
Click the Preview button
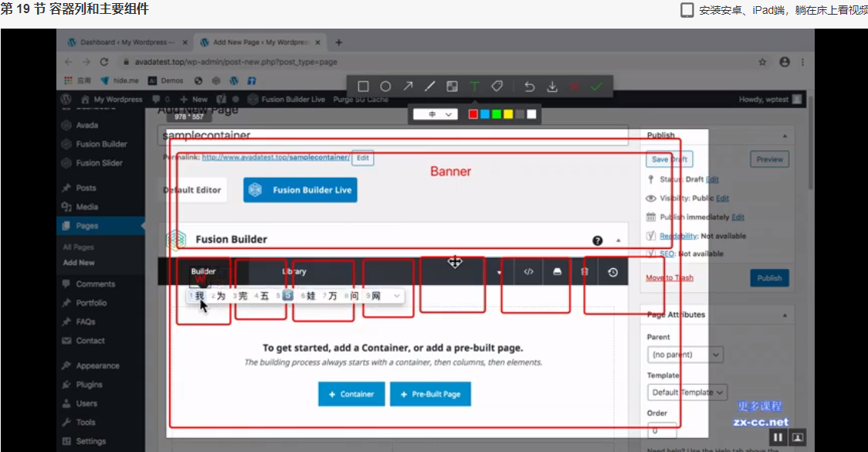point(769,159)
